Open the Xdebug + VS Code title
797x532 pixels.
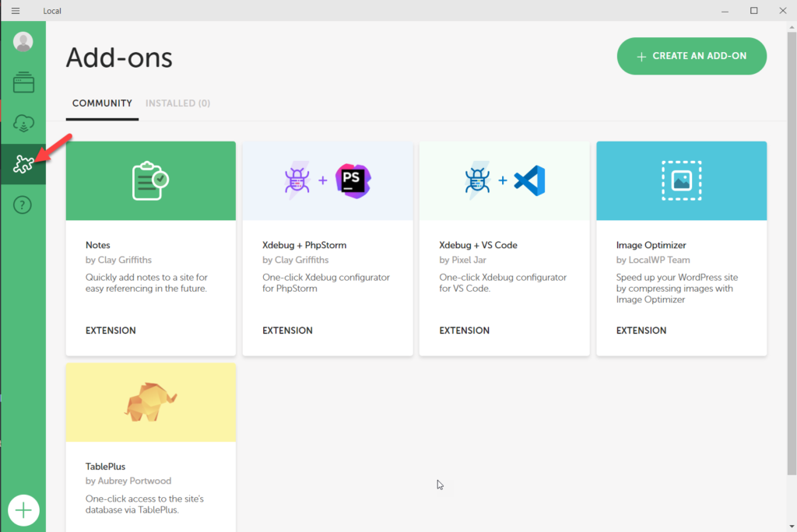[x=479, y=245]
